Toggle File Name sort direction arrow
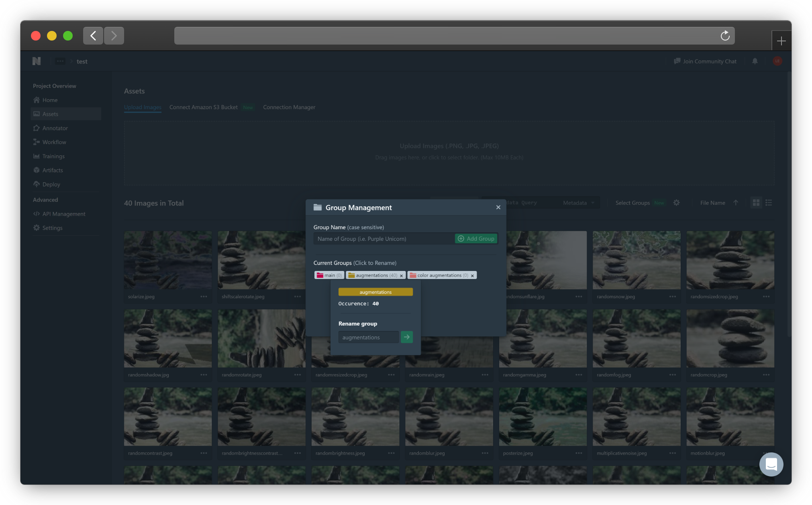This screenshot has width=812, height=505. coord(735,203)
